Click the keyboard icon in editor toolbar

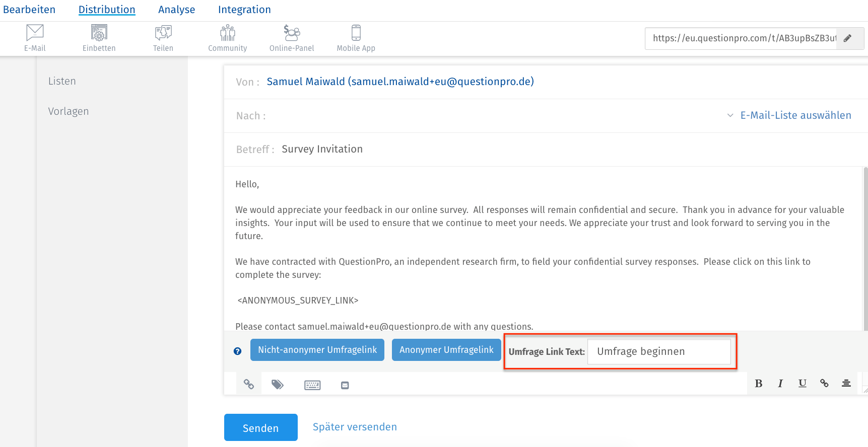[x=312, y=385]
